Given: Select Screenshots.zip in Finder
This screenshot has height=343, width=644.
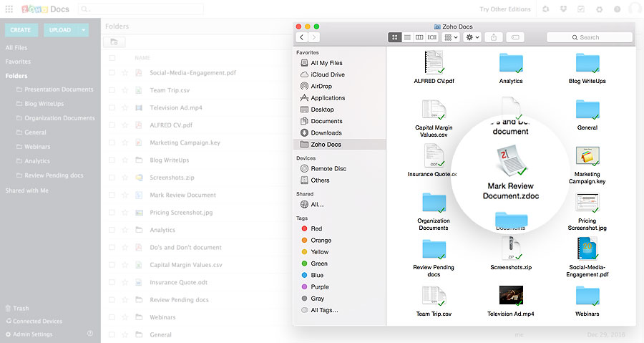Looking at the screenshot, I should point(511,249).
